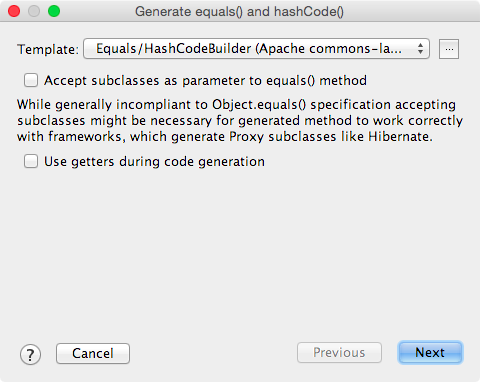Click the up-down arrows on Template selector
Screen dimensions: 480x382
click(x=420, y=49)
